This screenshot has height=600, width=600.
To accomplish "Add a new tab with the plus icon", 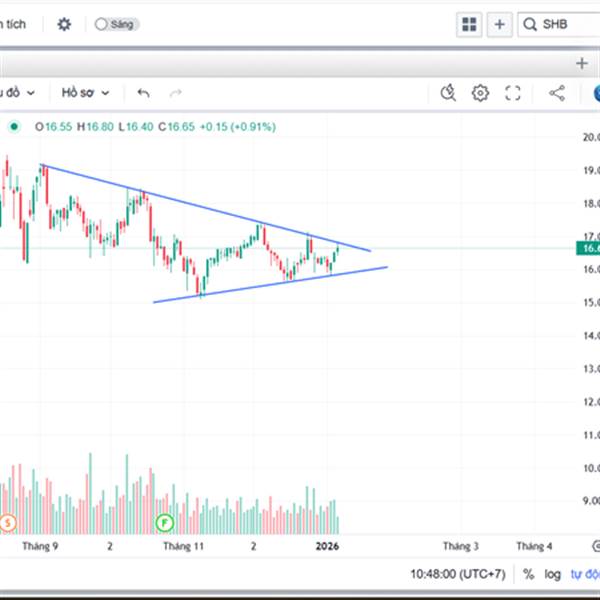I will 581,63.
